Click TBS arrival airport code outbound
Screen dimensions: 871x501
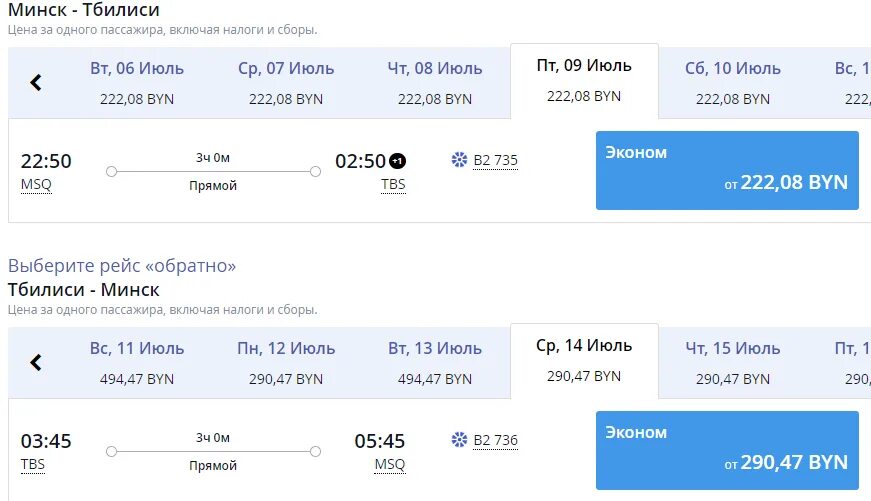[x=393, y=185]
